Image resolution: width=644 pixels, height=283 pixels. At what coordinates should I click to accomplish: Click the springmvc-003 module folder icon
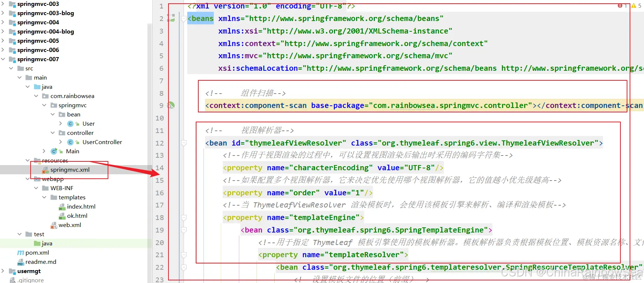[x=12, y=4]
